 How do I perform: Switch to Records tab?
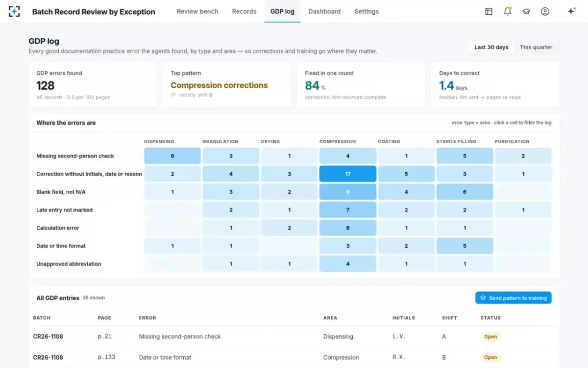point(244,11)
